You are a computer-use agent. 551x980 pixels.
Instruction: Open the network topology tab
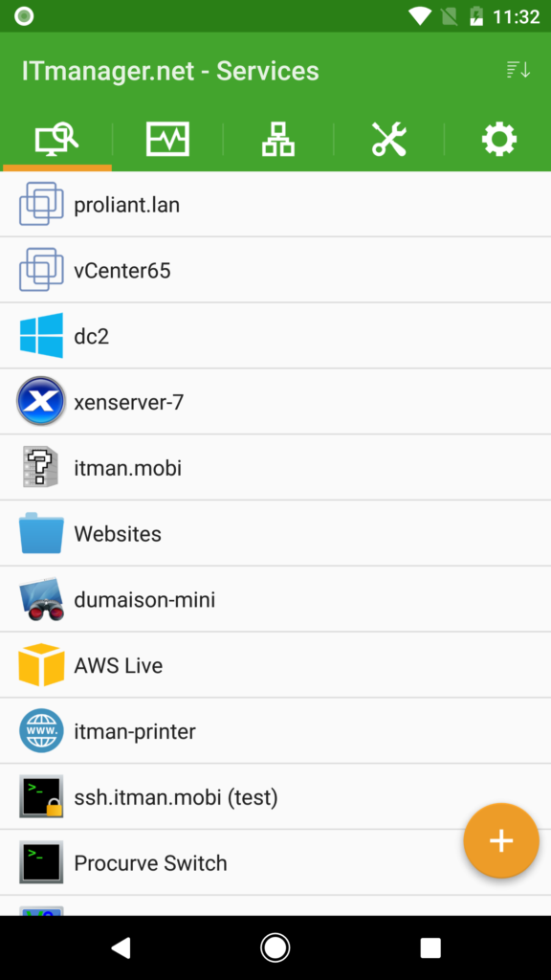coord(275,139)
